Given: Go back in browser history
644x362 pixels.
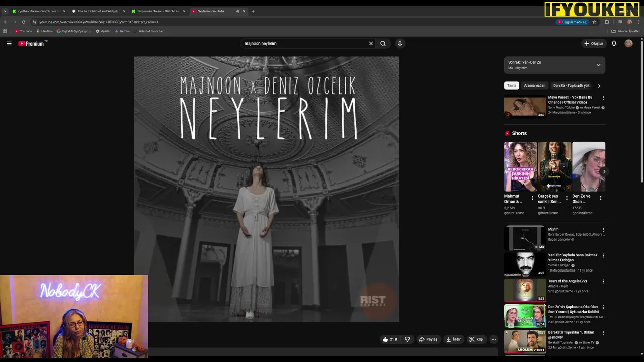Looking at the screenshot, I should pos(5,22).
